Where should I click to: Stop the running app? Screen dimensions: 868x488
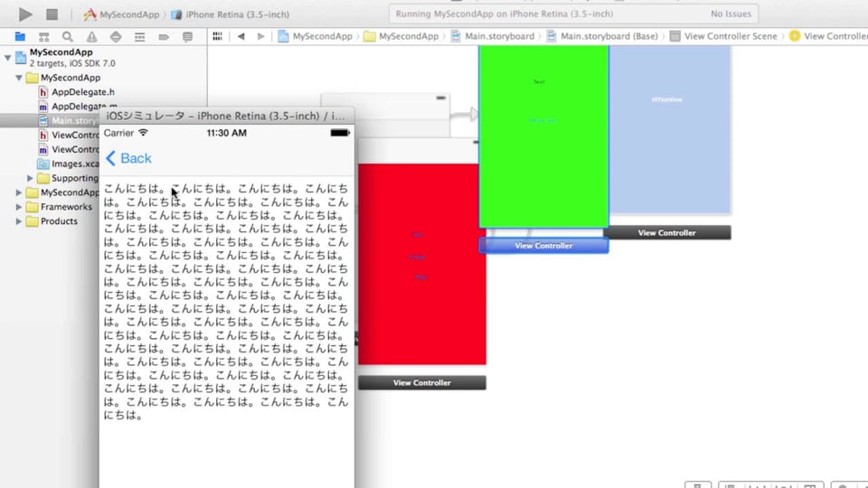[x=52, y=14]
